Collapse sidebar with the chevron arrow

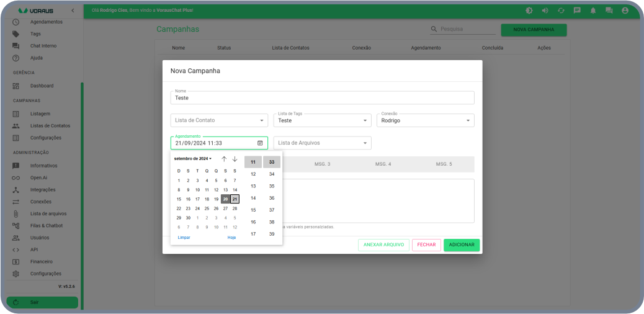tap(73, 11)
